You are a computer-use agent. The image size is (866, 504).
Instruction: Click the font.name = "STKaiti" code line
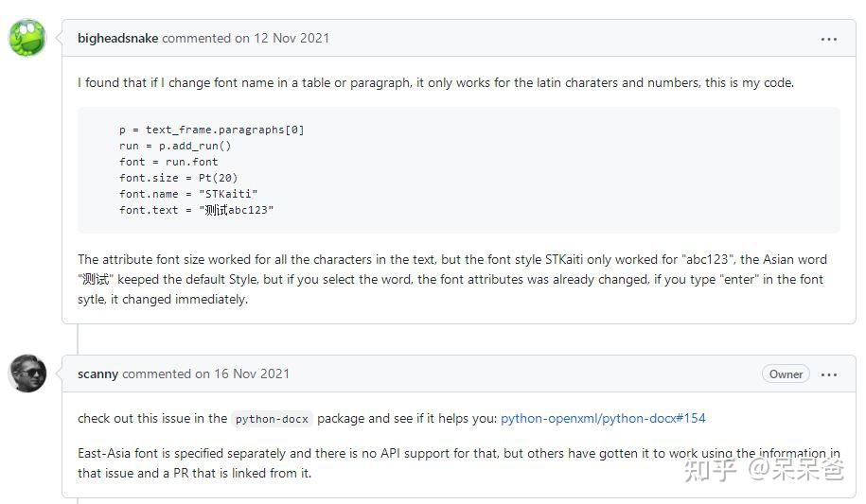coord(188,194)
